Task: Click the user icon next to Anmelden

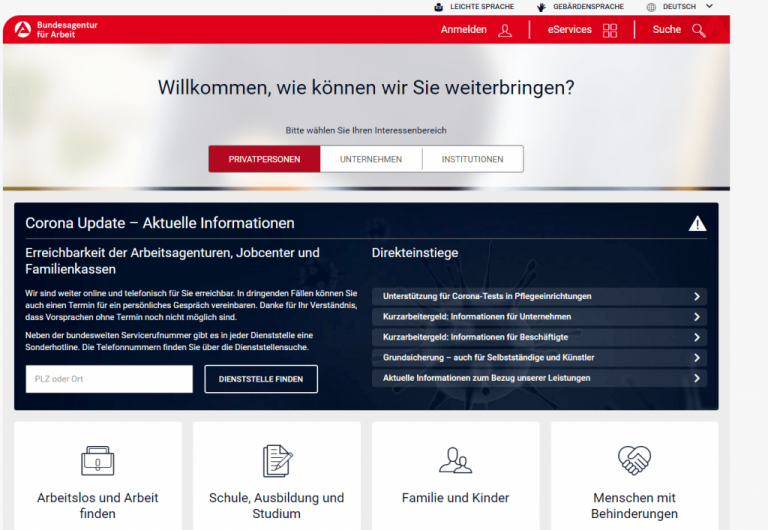Action: [505, 30]
